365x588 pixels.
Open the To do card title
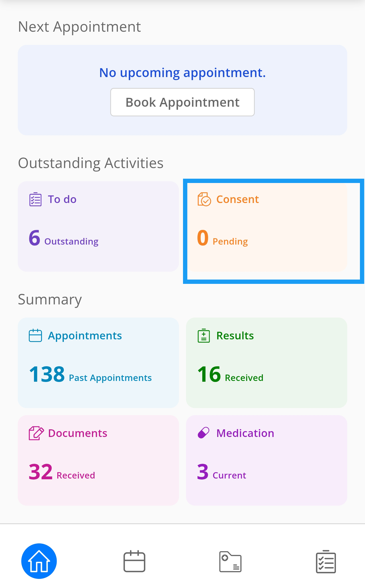62,199
